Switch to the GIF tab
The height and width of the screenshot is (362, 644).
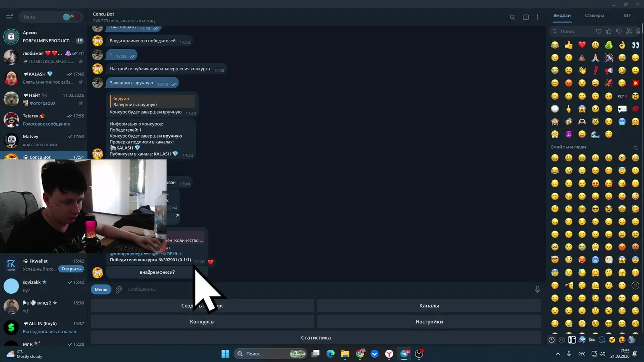coord(627,15)
